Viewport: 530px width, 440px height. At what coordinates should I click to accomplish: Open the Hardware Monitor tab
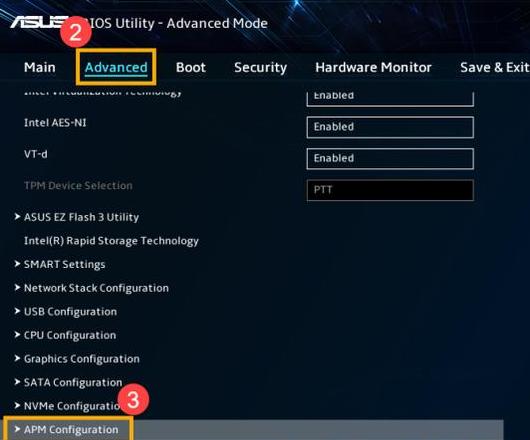click(x=374, y=67)
